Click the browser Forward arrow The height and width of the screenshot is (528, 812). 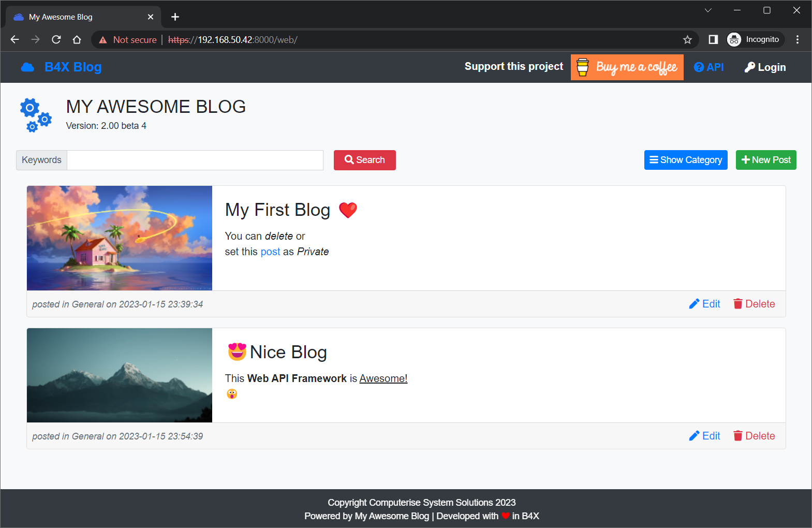click(x=35, y=39)
